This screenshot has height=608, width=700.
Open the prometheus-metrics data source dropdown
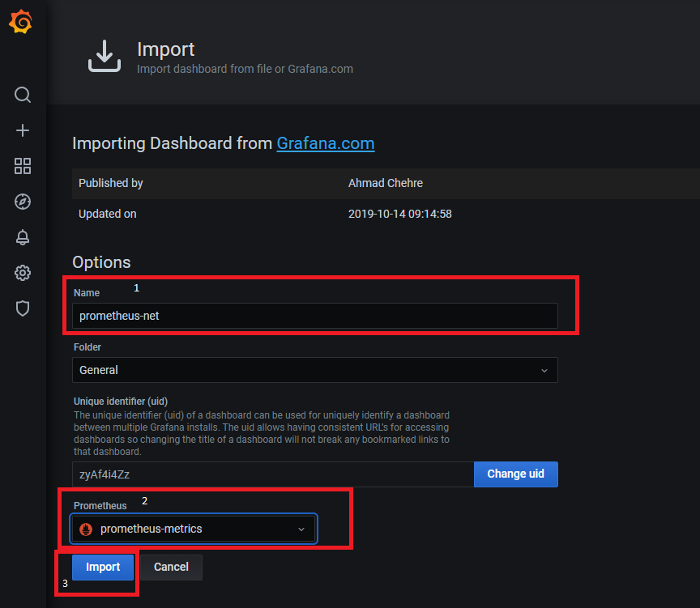194,529
